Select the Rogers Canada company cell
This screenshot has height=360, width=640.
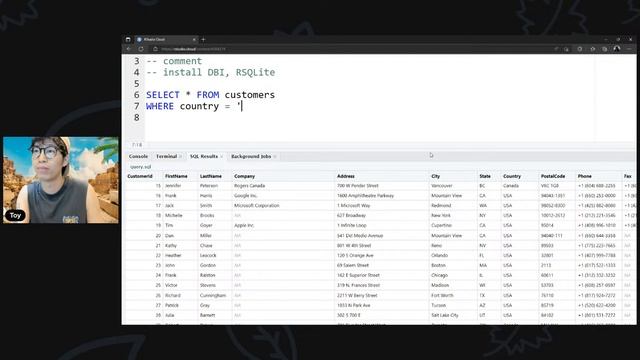tap(249, 186)
